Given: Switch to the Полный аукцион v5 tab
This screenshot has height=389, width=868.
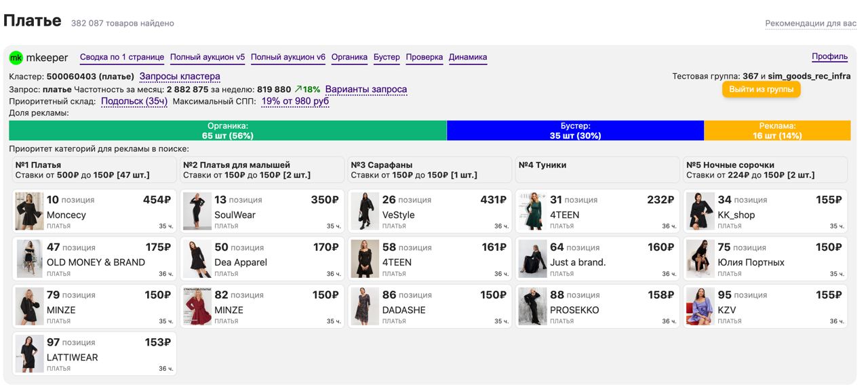Looking at the screenshot, I should coord(208,58).
